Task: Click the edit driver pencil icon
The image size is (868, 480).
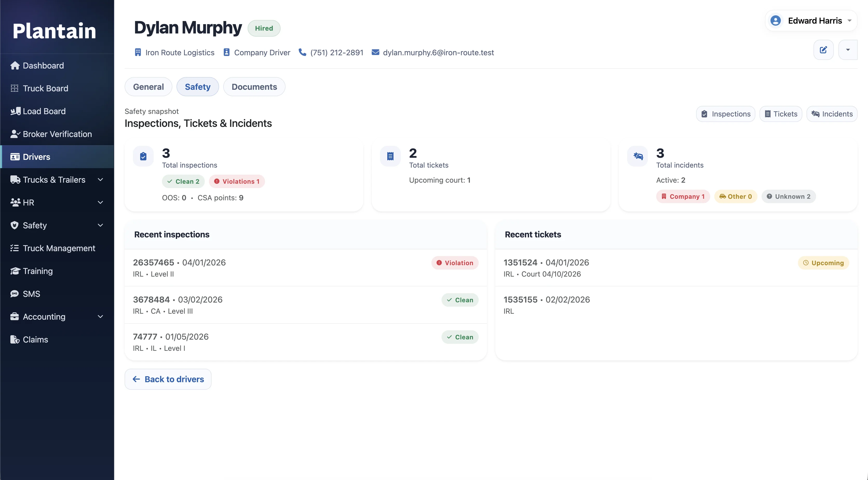Action: [x=823, y=50]
